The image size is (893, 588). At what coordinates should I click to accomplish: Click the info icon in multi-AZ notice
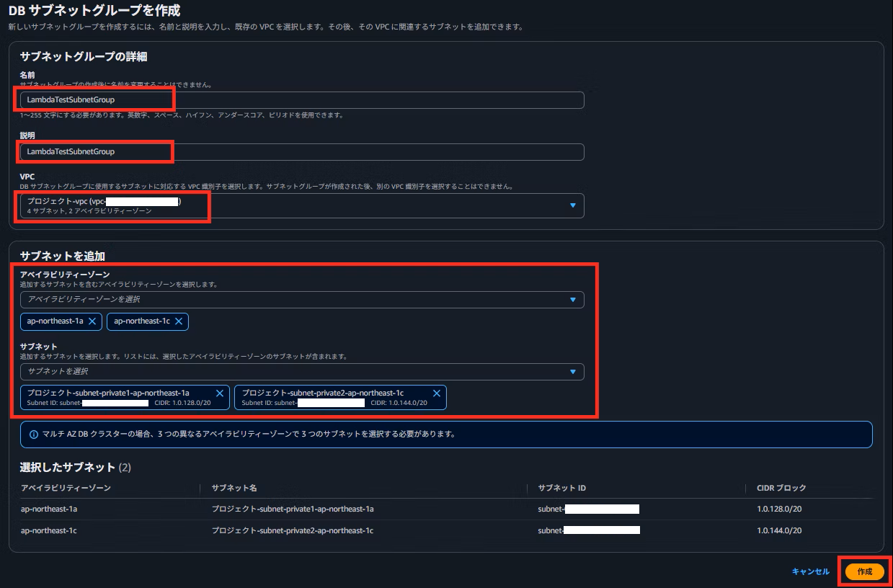(x=34, y=435)
